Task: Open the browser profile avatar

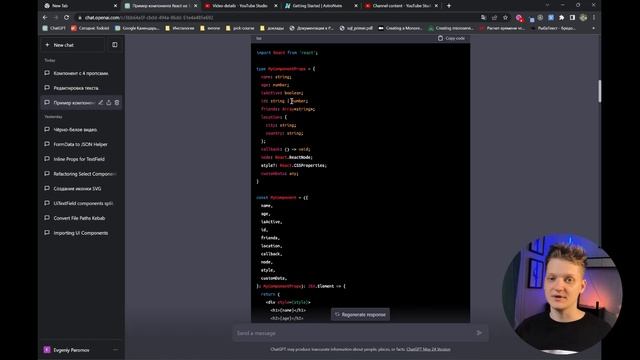Action: coord(583,18)
